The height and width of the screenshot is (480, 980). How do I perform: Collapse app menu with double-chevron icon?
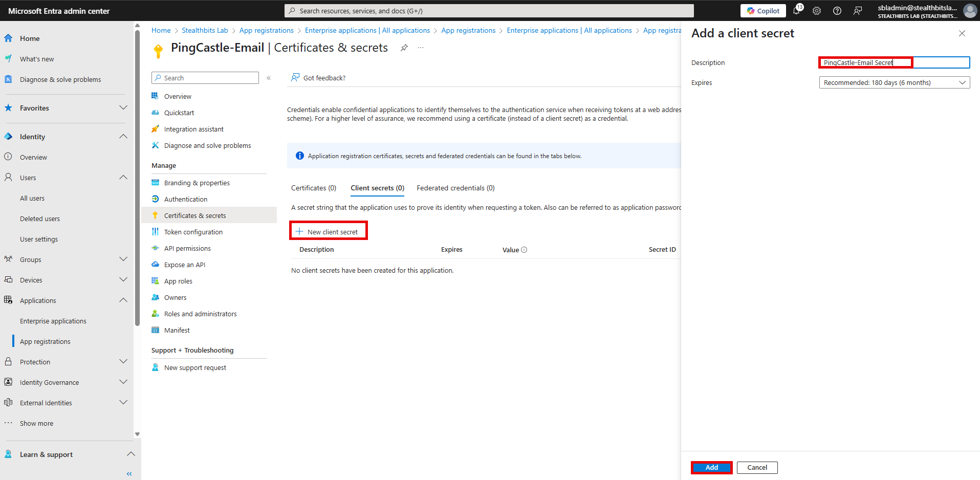pos(269,78)
